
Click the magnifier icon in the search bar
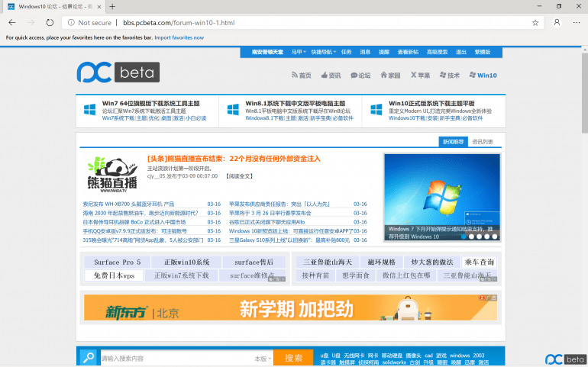coord(89,358)
